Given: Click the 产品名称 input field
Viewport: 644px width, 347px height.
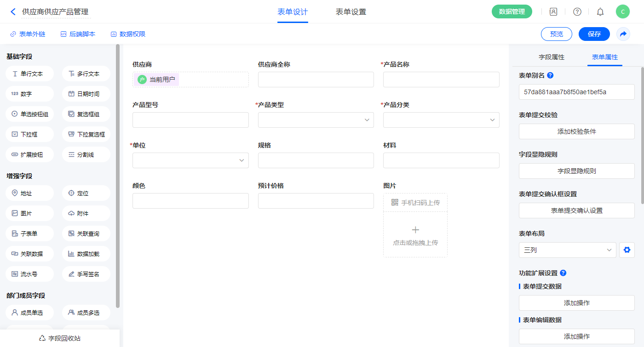Looking at the screenshot, I should [441, 80].
